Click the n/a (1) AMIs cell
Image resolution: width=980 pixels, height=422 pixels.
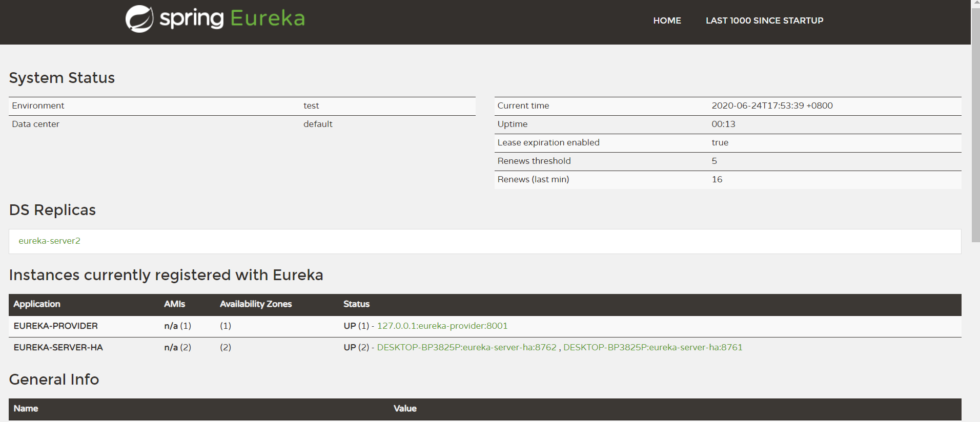[178, 326]
